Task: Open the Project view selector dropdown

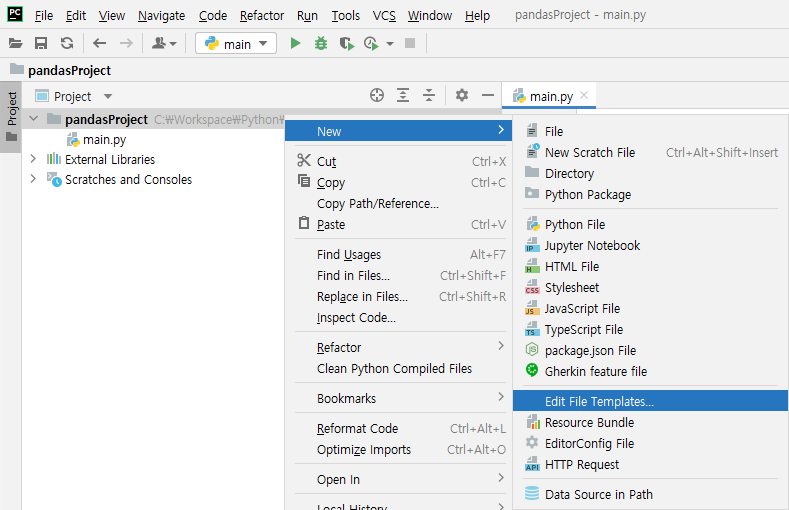Action: click(x=74, y=96)
